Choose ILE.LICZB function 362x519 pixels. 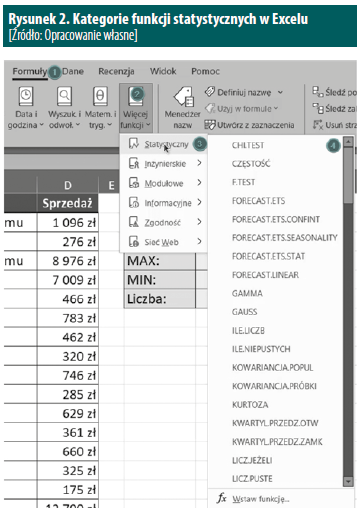tap(248, 331)
